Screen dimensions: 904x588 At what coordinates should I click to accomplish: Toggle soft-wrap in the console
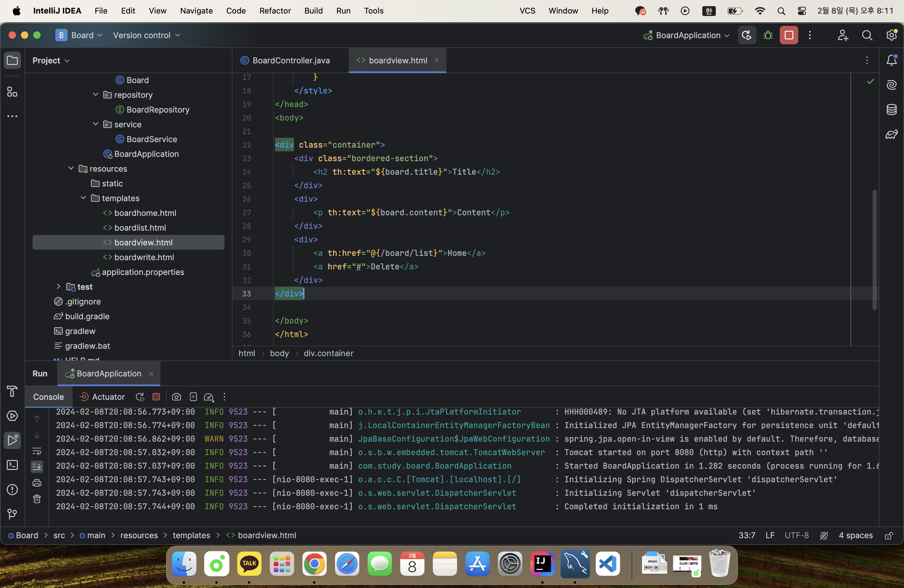click(x=37, y=451)
